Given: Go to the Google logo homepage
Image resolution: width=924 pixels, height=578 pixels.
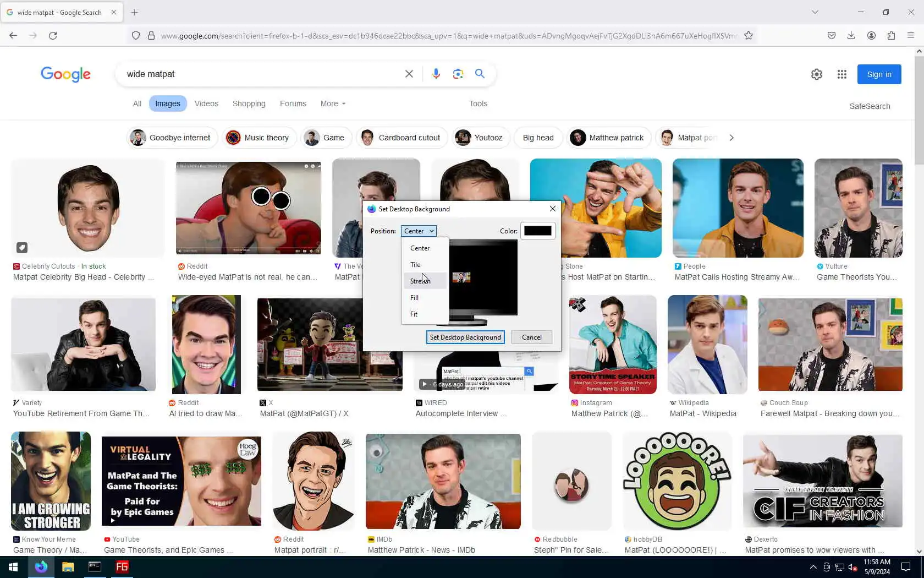Looking at the screenshot, I should [x=65, y=74].
